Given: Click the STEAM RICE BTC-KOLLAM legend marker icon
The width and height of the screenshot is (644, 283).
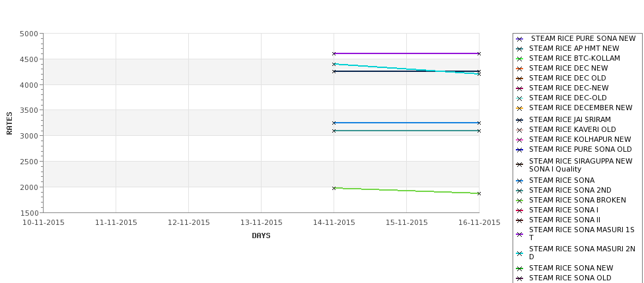Looking at the screenshot, I should tap(520, 59).
